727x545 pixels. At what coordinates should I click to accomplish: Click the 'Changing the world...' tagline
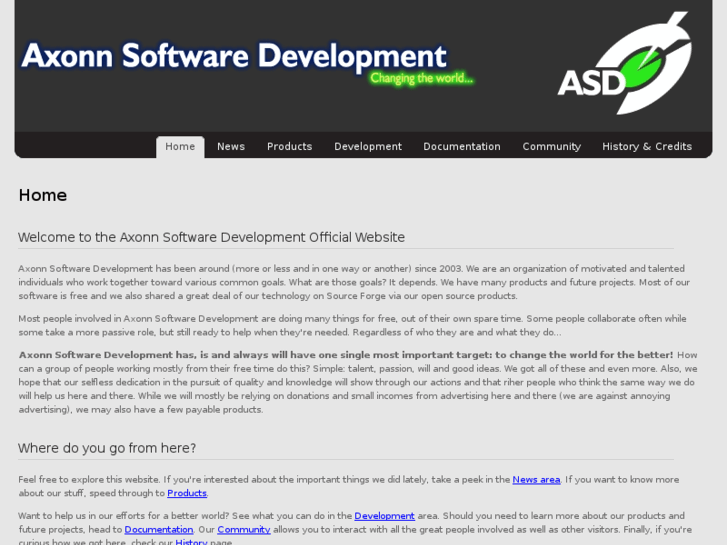pyautogui.click(x=421, y=78)
